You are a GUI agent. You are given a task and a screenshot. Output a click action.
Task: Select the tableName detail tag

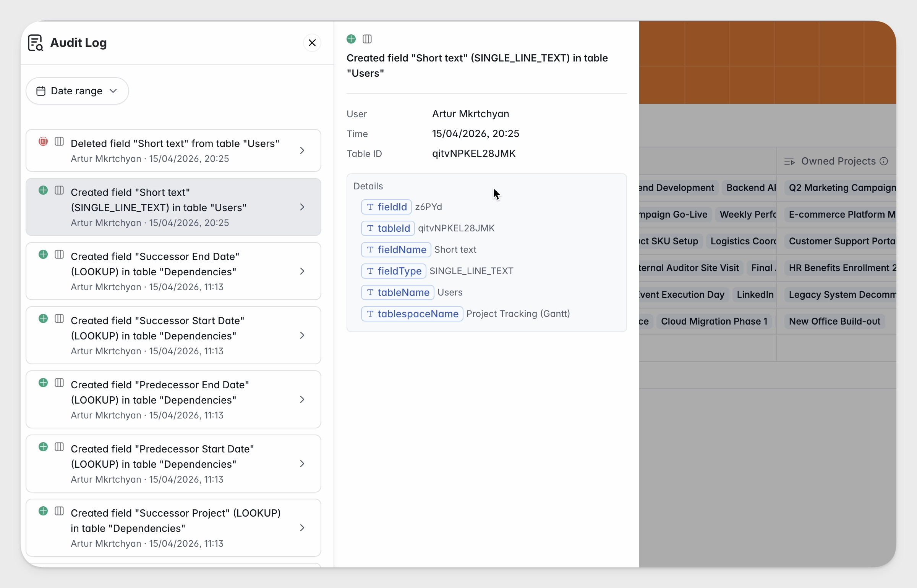click(x=398, y=292)
